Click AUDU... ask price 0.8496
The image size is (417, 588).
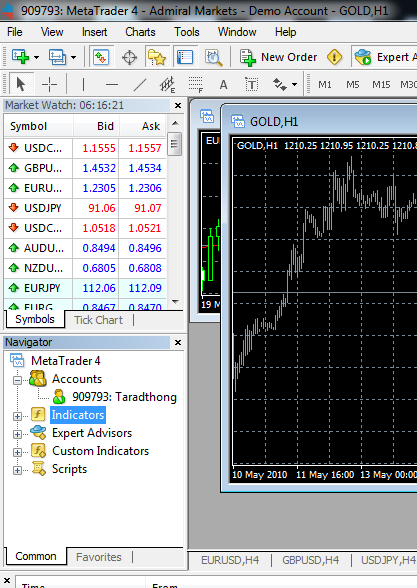coord(145,248)
